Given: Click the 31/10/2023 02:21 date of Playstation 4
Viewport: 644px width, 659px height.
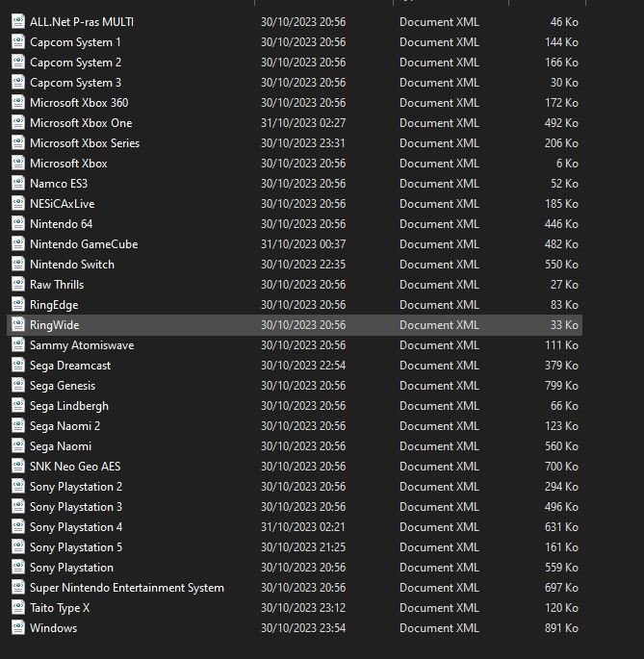Looking at the screenshot, I should click(303, 526).
